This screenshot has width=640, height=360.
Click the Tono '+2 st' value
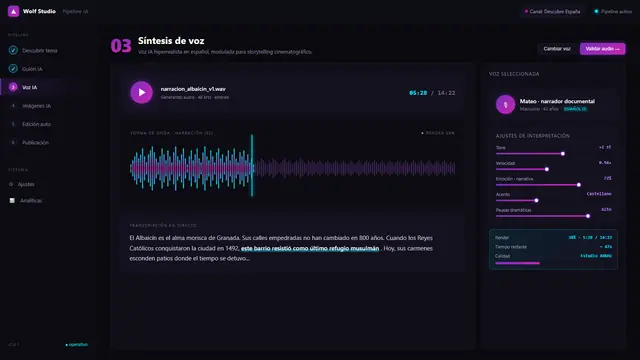coord(605,147)
